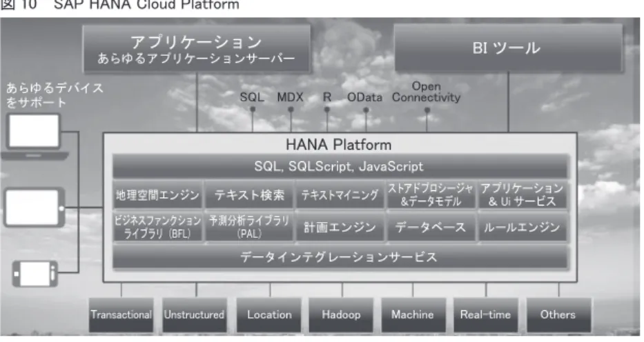This screenshot has height=342, width=644.
Task: Select the SQL, SQLScript, JavaScript bar
Action: tap(340, 166)
